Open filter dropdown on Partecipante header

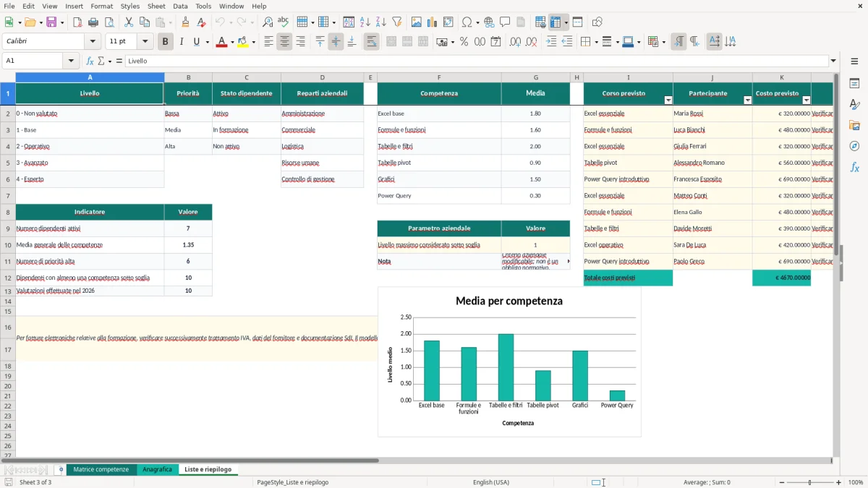pyautogui.click(x=748, y=100)
